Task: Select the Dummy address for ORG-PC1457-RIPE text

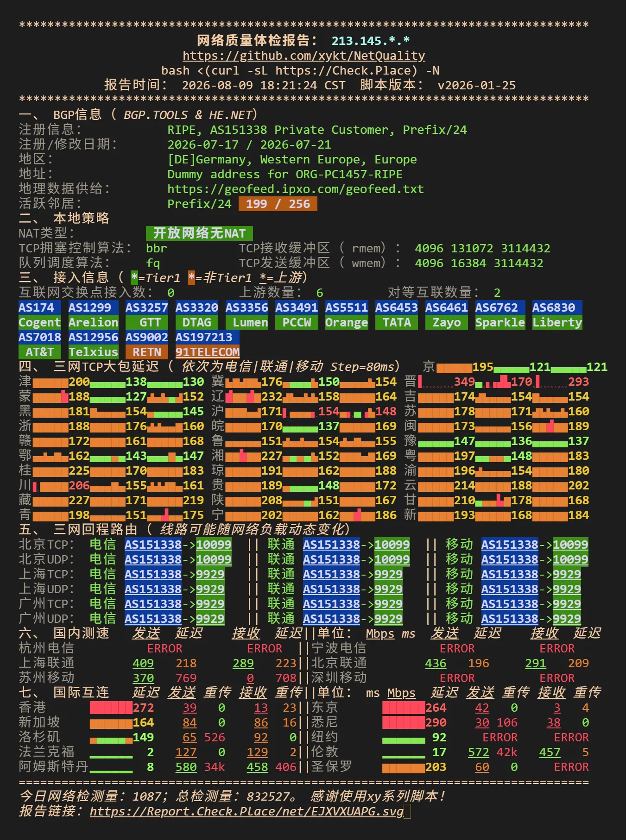Action: click(285, 174)
